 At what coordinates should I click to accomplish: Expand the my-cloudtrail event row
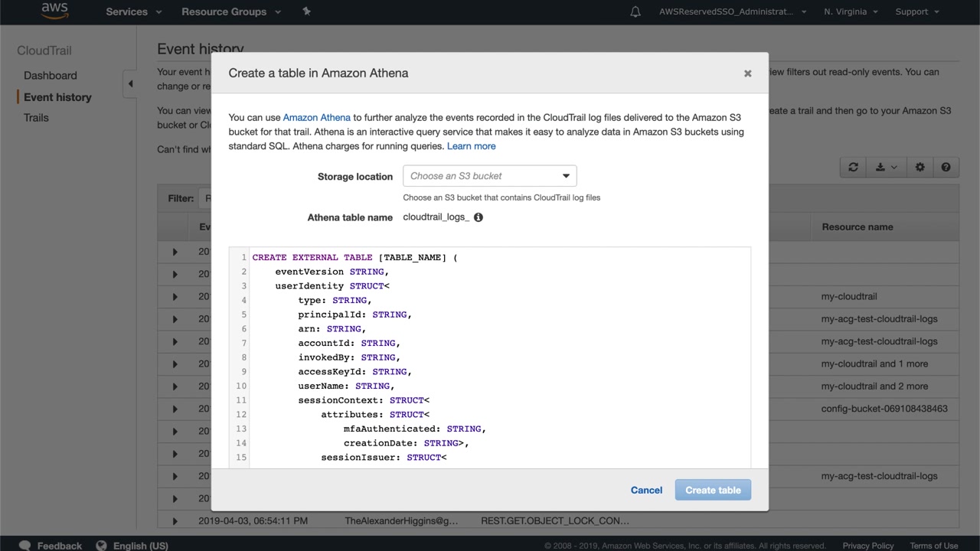(x=175, y=297)
